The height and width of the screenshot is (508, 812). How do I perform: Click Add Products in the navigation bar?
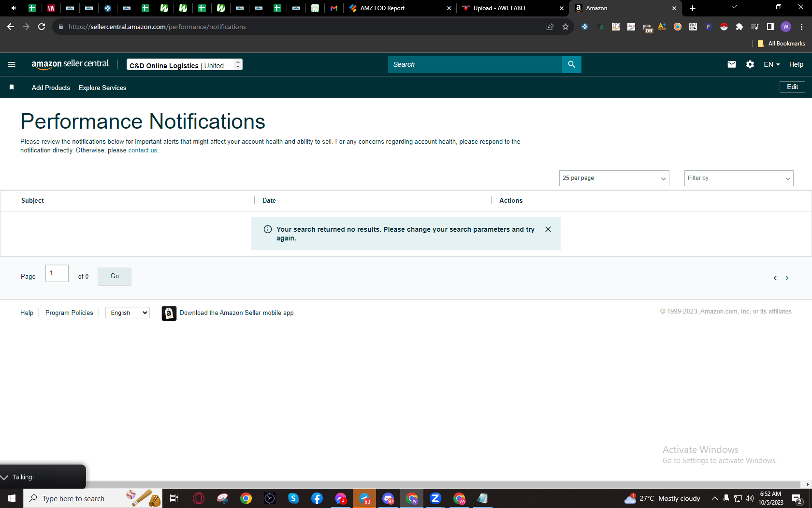click(x=51, y=88)
